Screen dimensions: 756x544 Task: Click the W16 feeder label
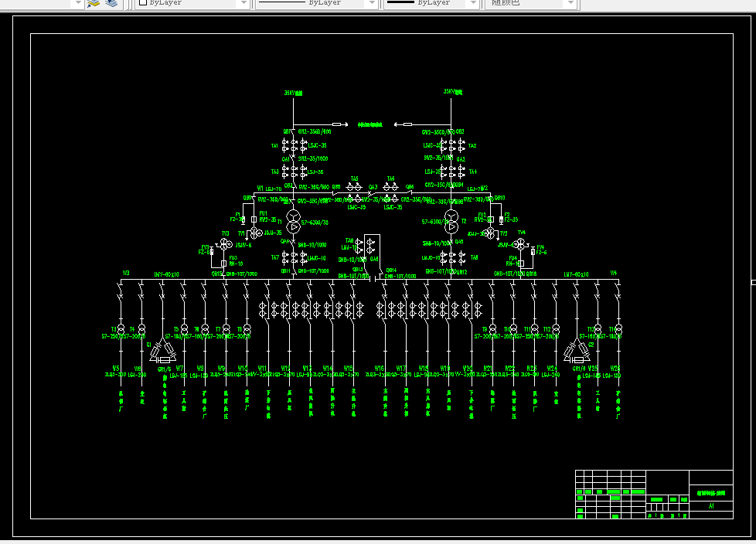tap(379, 369)
